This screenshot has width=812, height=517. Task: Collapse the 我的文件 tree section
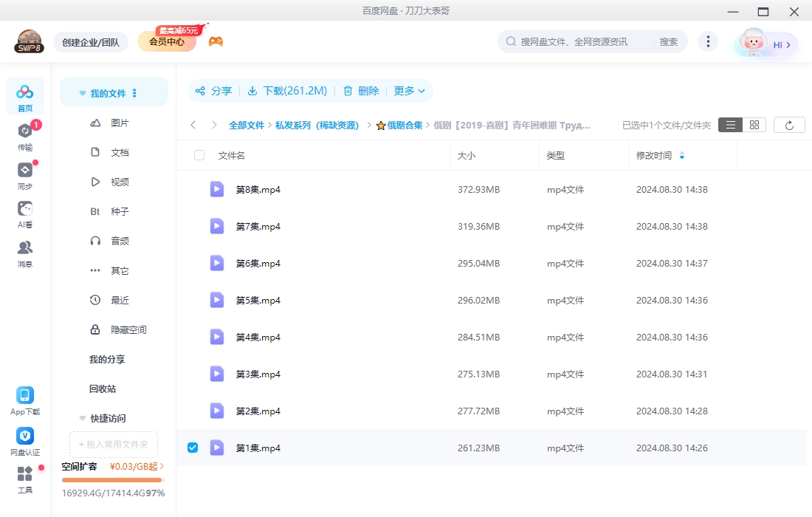click(x=83, y=94)
